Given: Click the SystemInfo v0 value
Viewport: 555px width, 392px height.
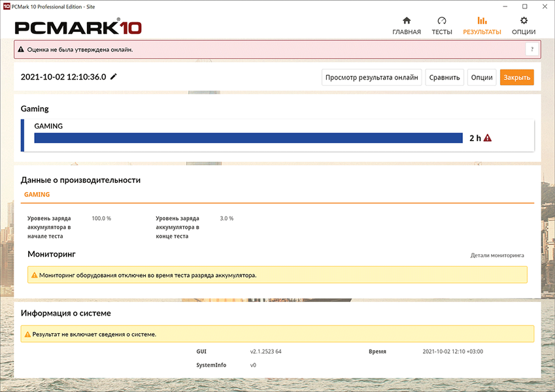Looking at the screenshot, I should (253, 365).
